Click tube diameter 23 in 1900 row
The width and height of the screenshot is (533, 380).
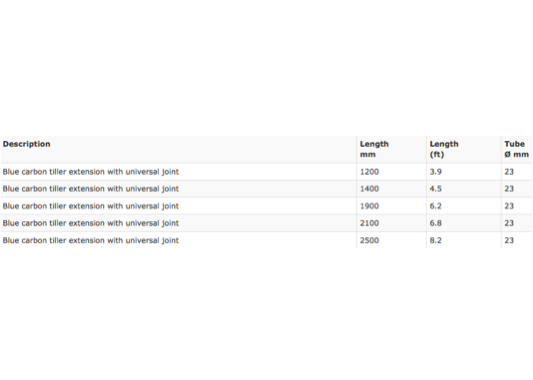click(x=509, y=206)
